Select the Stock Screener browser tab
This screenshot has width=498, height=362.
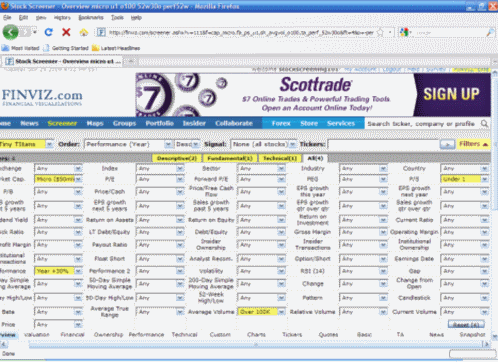point(63,61)
